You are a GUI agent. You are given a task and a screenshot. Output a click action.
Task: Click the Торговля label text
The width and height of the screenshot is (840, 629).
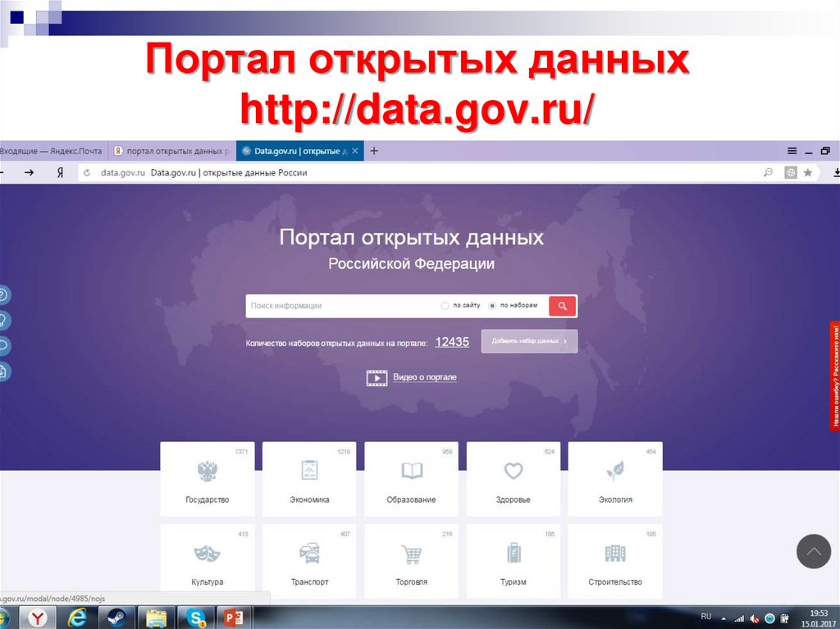(x=412, y=582)
